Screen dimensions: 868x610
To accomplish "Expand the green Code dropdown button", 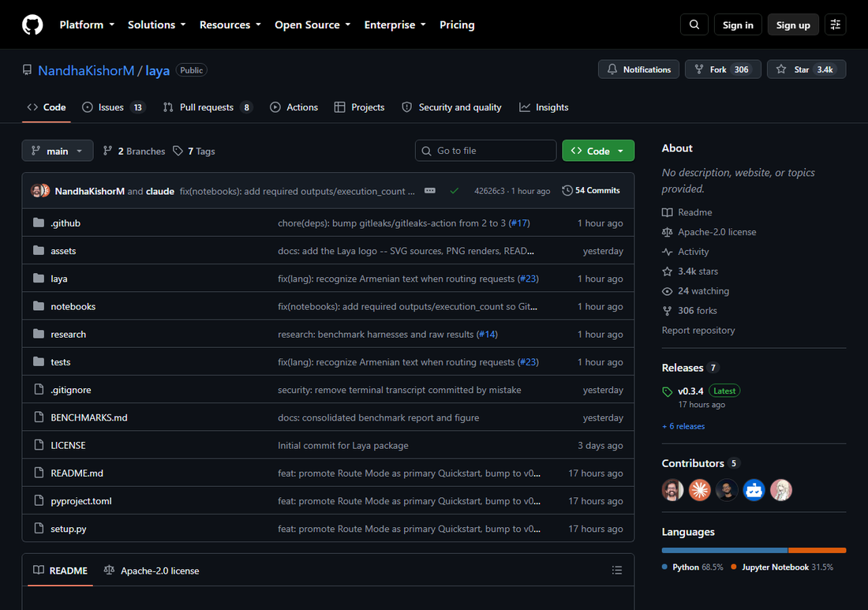I will 598,151.
